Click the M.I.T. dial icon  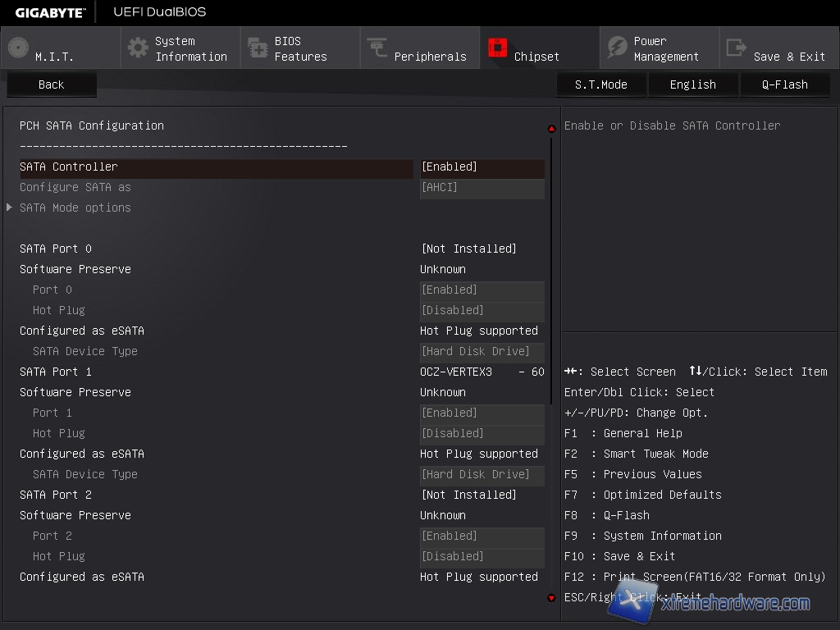(x=18, y=48)
